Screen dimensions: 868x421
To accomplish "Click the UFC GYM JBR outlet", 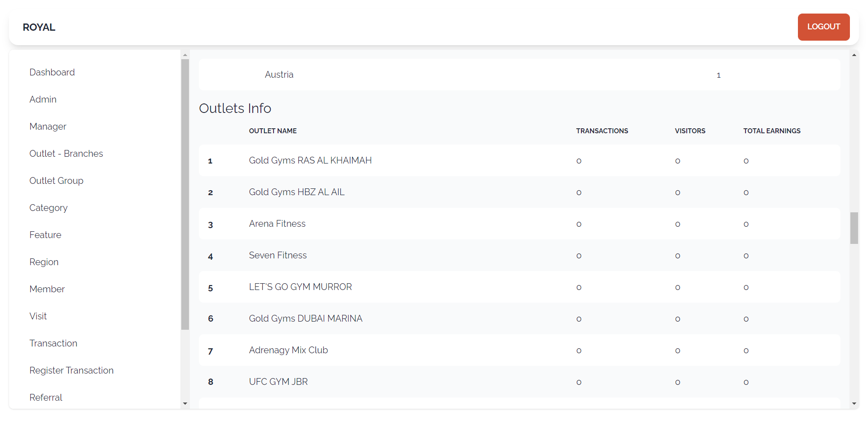I will pos(278,382).
